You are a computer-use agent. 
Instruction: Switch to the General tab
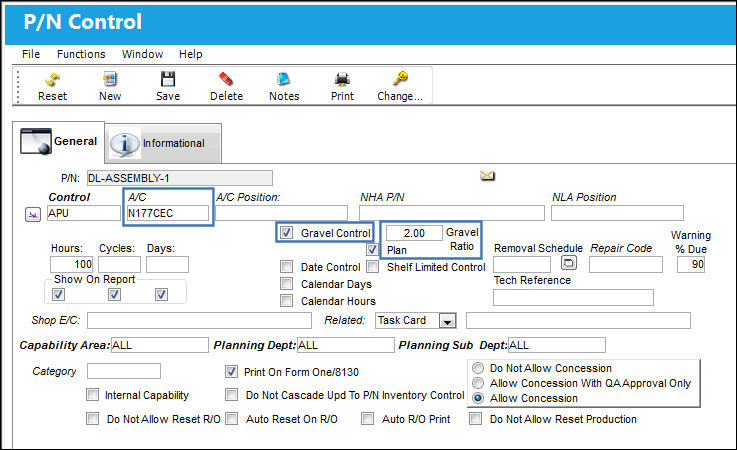coord(58,142)
